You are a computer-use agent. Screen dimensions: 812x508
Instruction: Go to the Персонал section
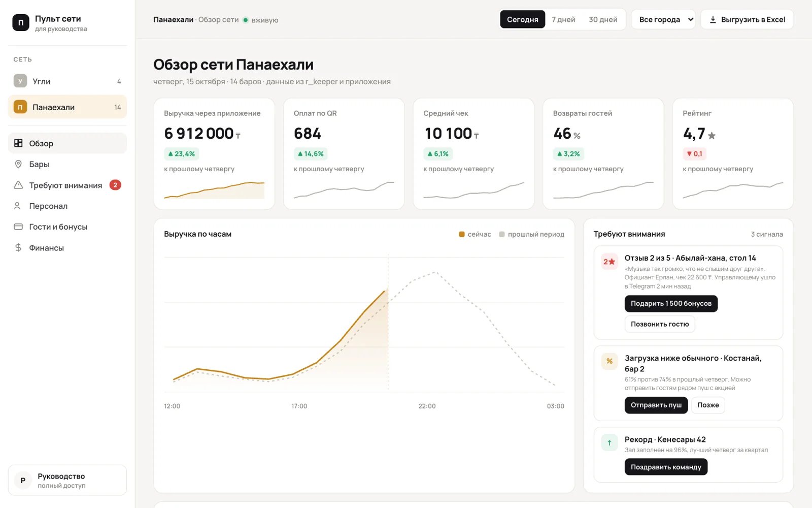[67, 206]
